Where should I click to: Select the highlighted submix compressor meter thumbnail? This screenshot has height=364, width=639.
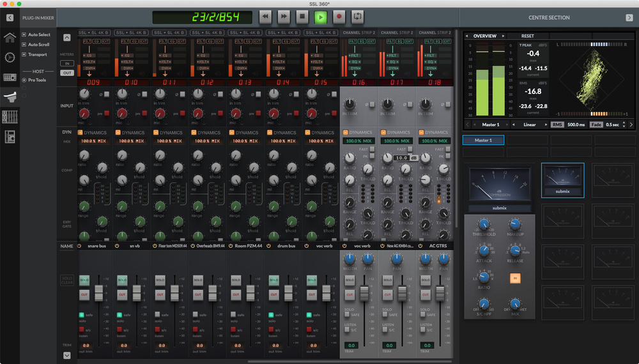pyautogui.click(x=562, y=180)
